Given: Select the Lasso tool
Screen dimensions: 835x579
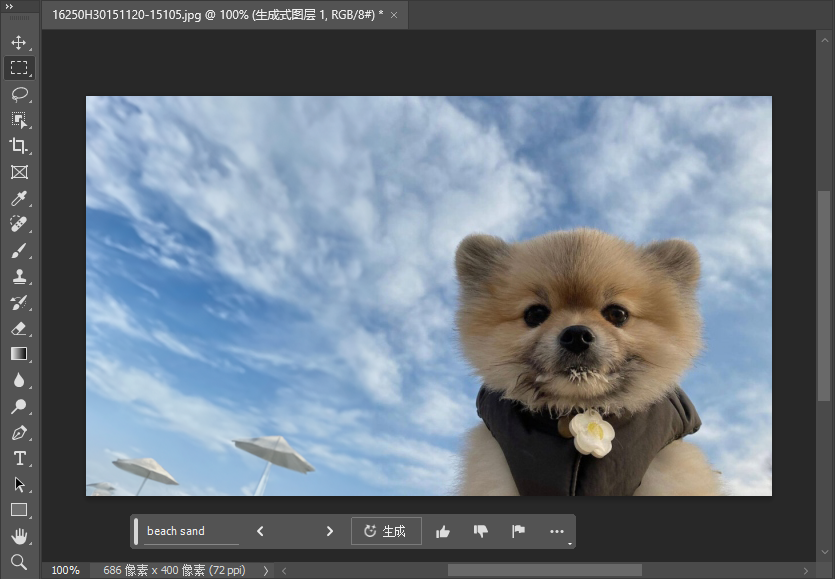Looking at the screenshot, I should pyautogui.click(x=19, y=94).
